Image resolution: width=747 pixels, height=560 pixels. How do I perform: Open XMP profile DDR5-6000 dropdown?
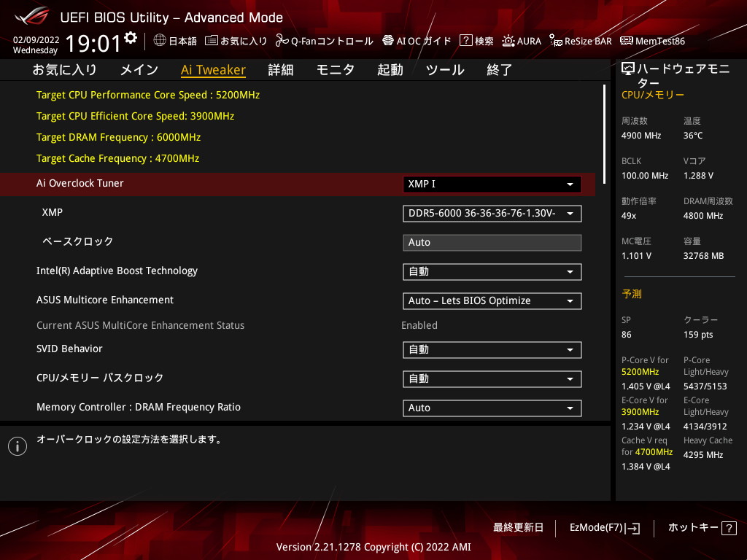tap(492, 214)
